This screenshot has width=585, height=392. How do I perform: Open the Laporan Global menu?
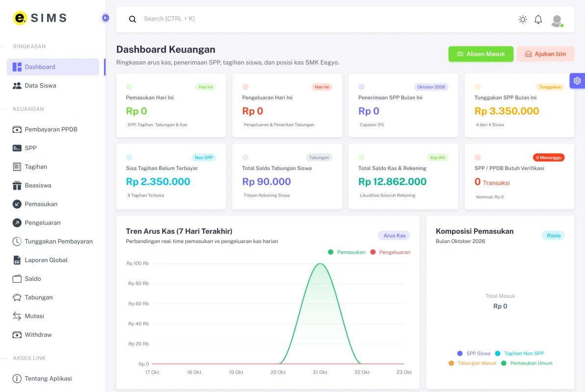[x=52, y=260]
